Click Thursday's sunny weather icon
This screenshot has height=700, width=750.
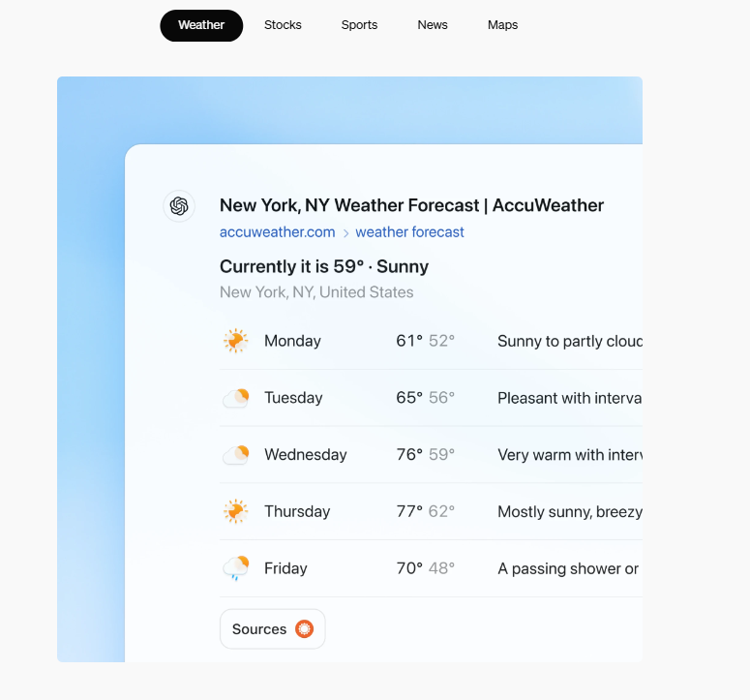coord(236,511)
